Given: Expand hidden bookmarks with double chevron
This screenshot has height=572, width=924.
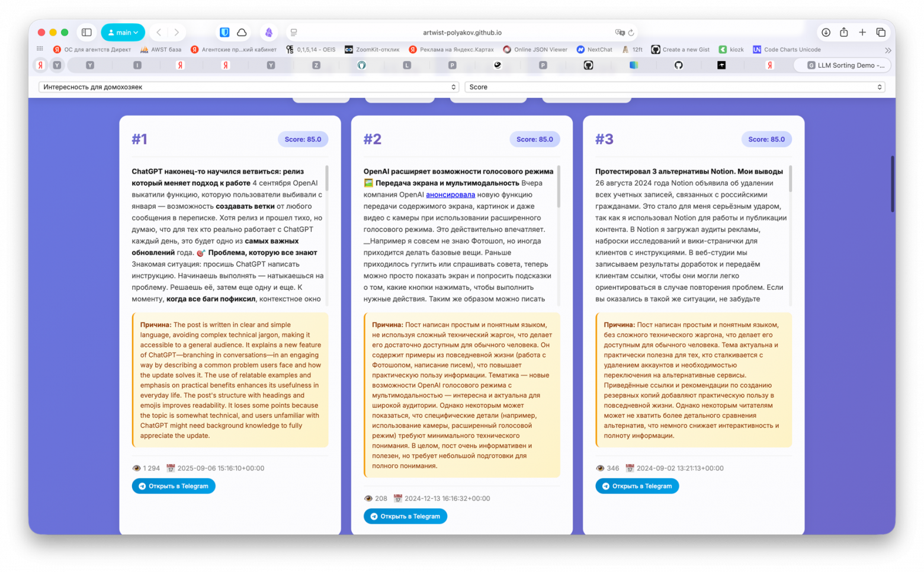Looking at the screenshot, I should [887, 50].
